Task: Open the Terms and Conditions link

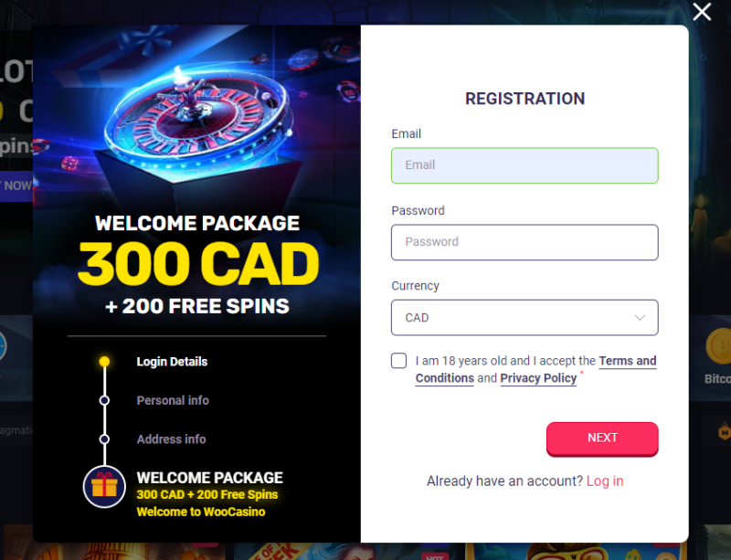Action: [628, 361]
